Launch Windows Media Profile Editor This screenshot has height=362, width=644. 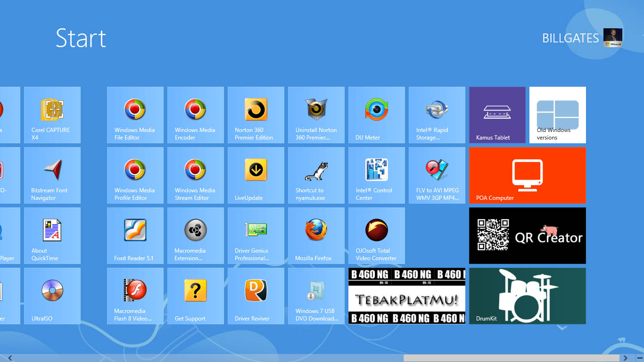pyautogui.click(x=135, y=175)
